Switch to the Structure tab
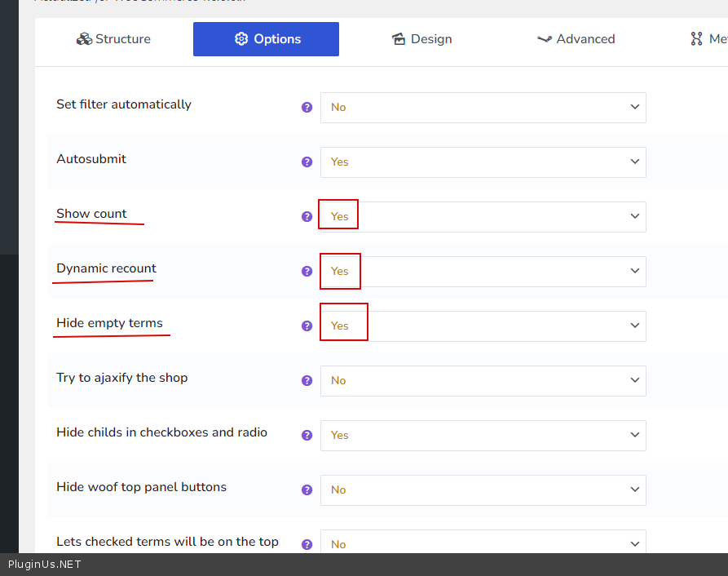728x576 pixels. click(113, 39)
